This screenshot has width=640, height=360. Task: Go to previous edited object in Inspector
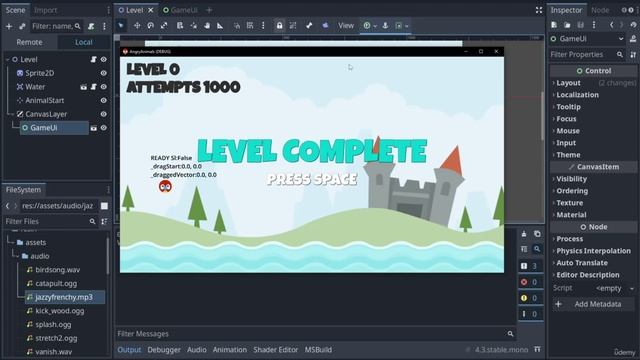click(x=611, y=25)
